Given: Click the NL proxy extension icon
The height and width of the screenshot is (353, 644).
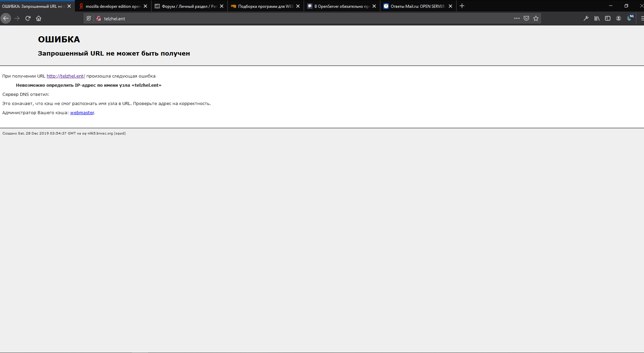Looking at the screenshot, I should pos(630,18).
